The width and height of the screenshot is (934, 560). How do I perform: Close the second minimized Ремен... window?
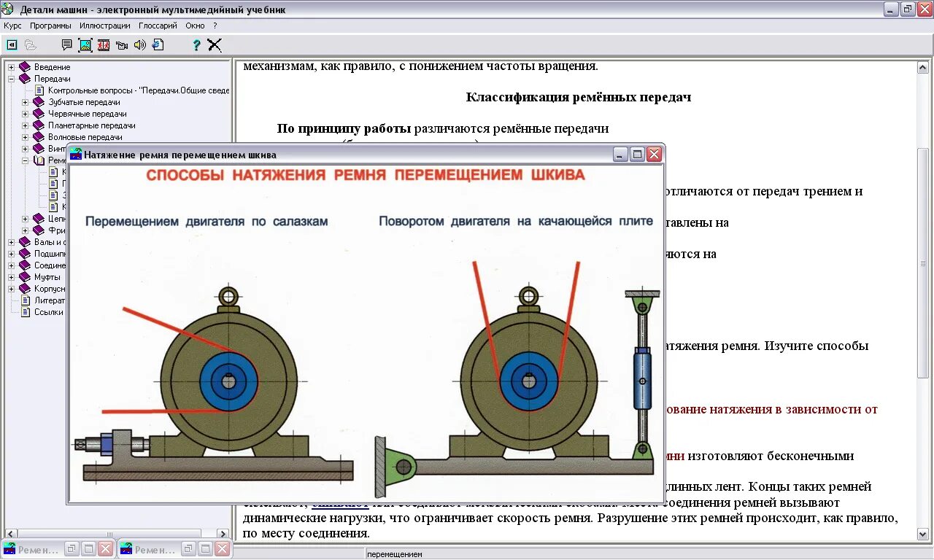(x=222, y=550)
